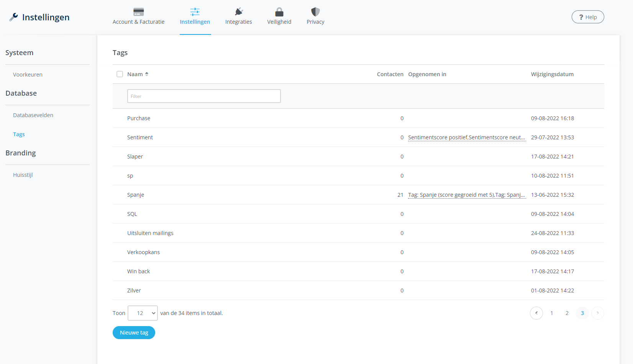Click the Help button
This screenshot has height=364, width=633.
(587, 17)
